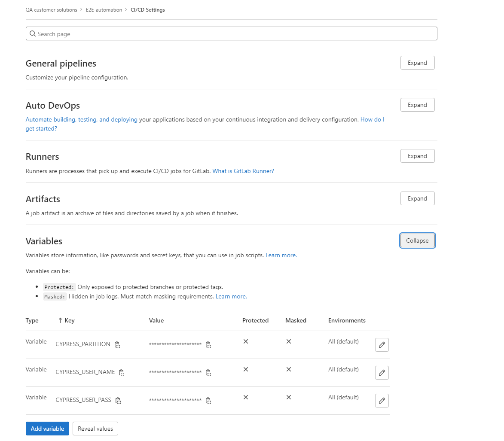Copy the CYPRESS_USER_PASS key to clipboard
504x441 pixels.
[118, 401]
